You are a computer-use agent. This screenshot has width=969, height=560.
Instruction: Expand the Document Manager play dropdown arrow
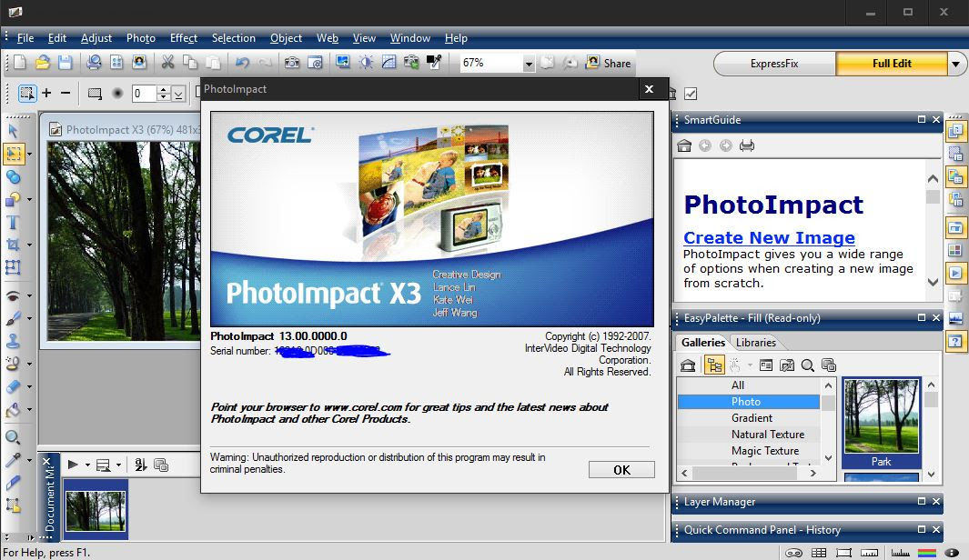(87, 465)
